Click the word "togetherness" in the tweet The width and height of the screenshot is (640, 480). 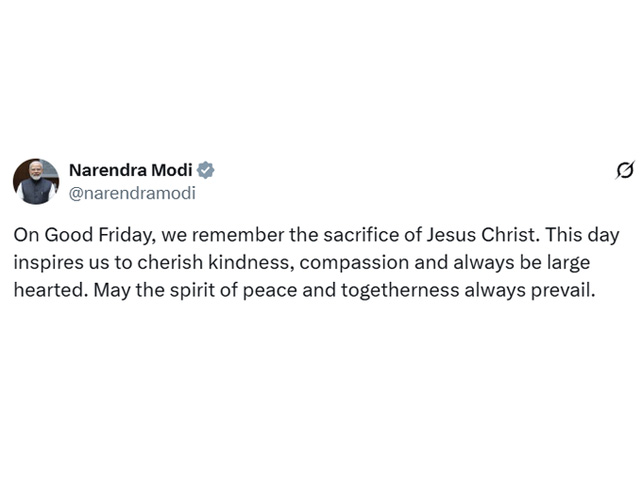tap(400, 291)
